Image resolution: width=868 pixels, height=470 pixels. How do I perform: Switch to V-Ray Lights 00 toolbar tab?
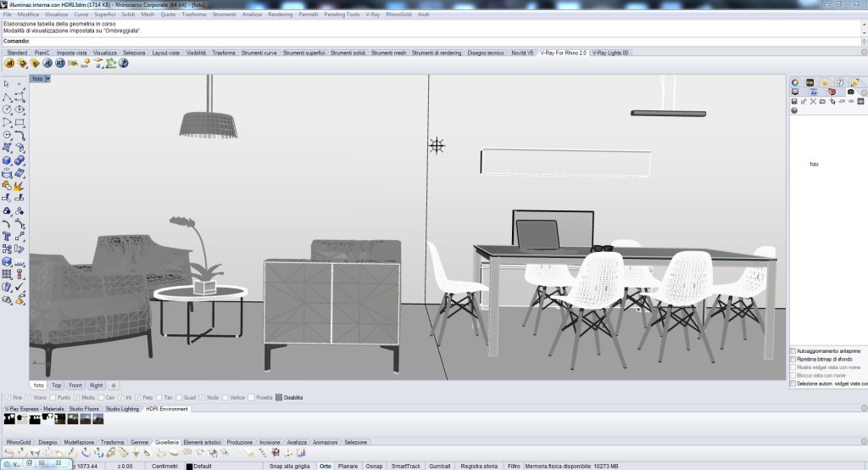[x=610, y=53]
